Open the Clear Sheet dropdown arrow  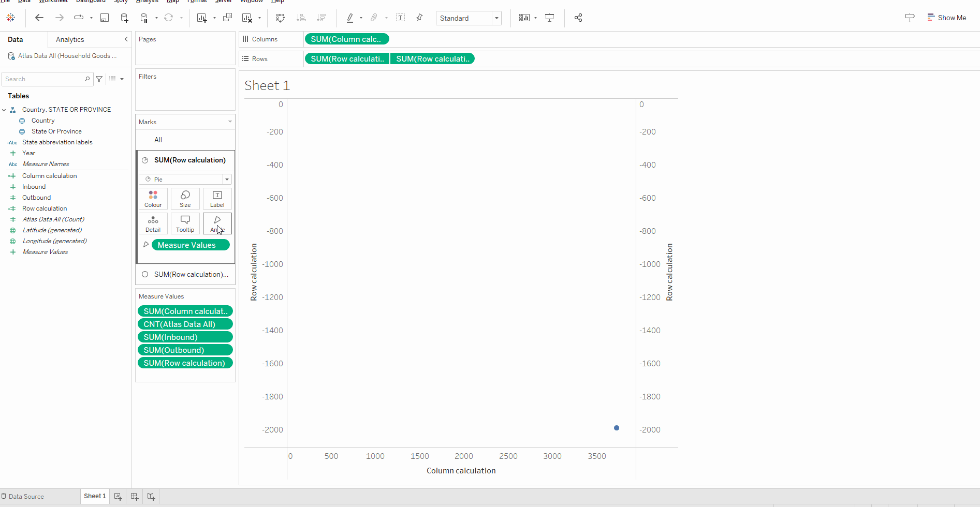point(259,18)
